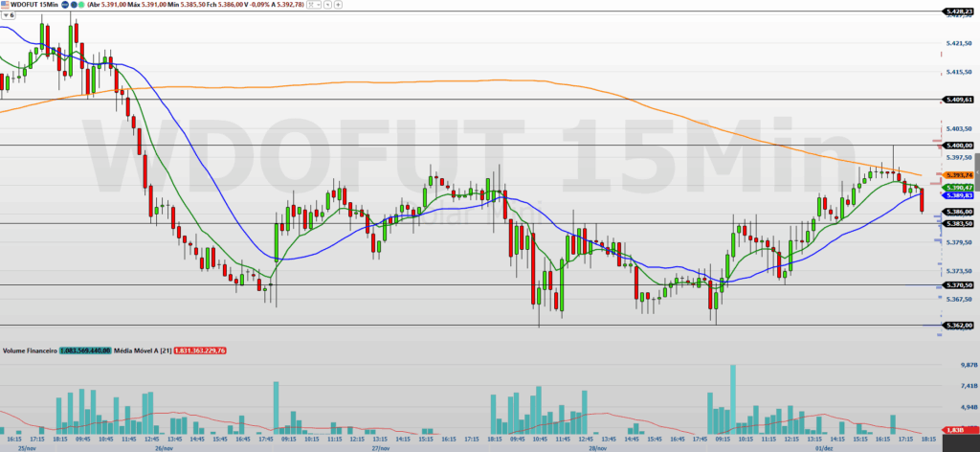Select the 5.409,61 horizontal line label

(957, 100)
